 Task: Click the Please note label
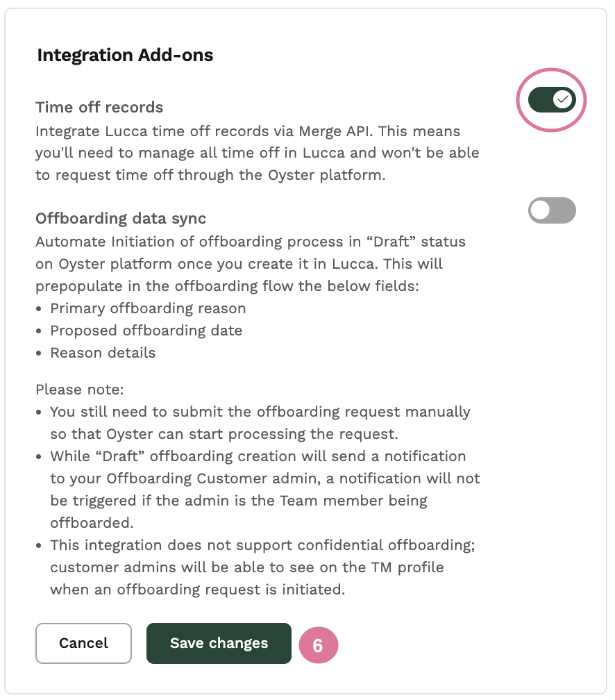[80, 390]
